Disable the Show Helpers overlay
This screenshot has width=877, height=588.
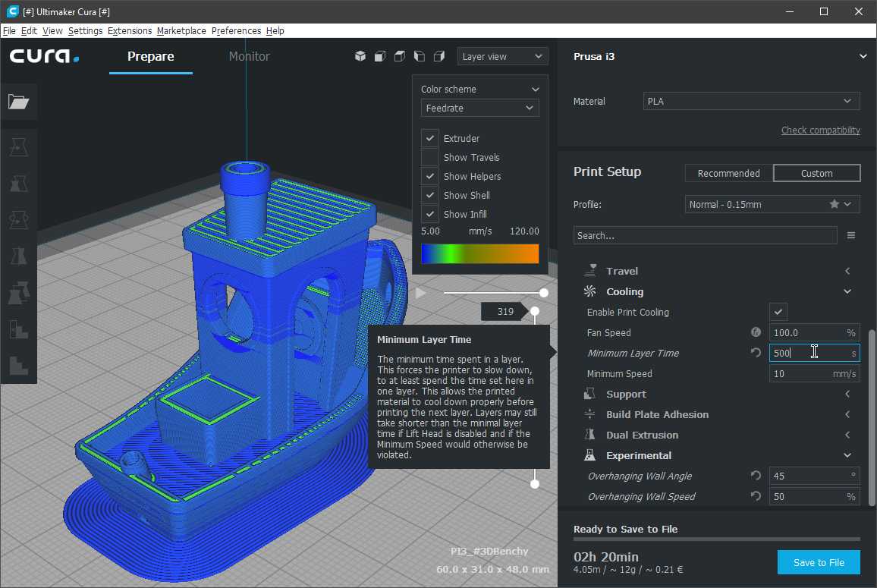429,176
